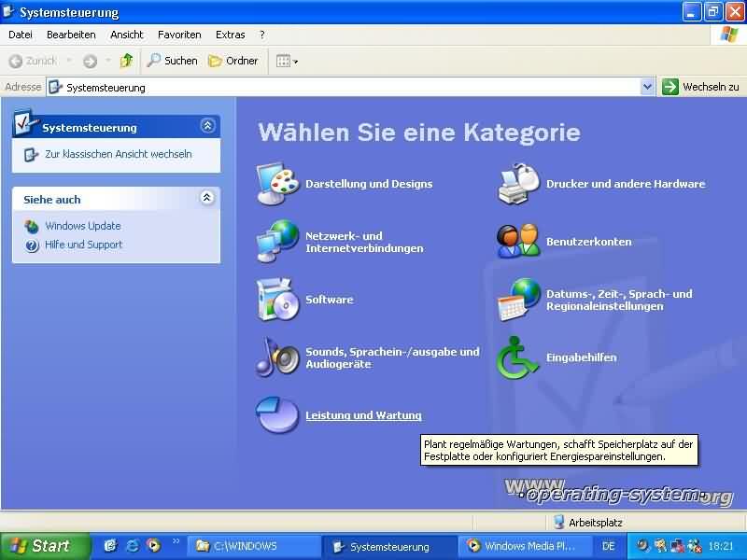Switch to the C:\WINDOWS taskbar window
The height and width of the screenshot is (560, 747).
pyautogui.click(x=253, y=546)
